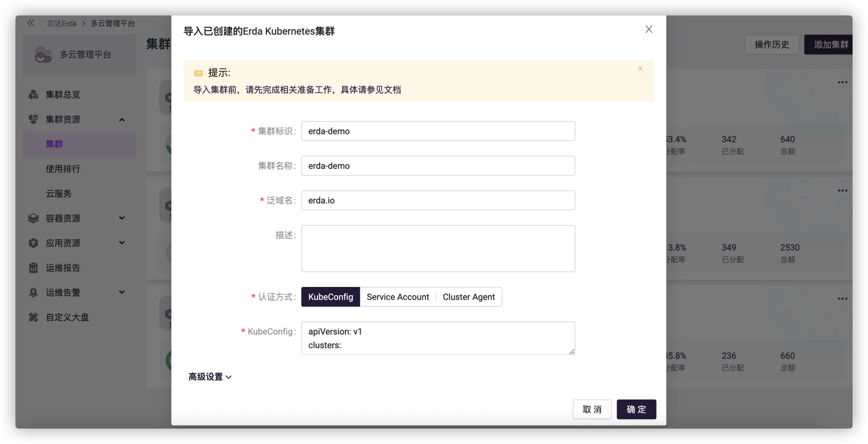Open 云服务 menu item
Image resolution: width=868 pixels, height=444 pixels.
pyautogui.click(x=58, y=194)
